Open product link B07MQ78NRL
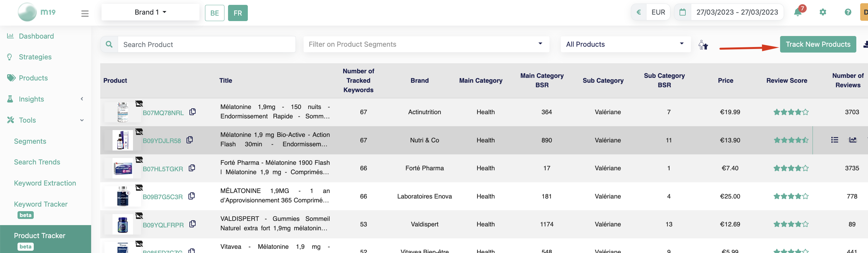The width and height of the screenshot is (868, 253). [163, 113]
